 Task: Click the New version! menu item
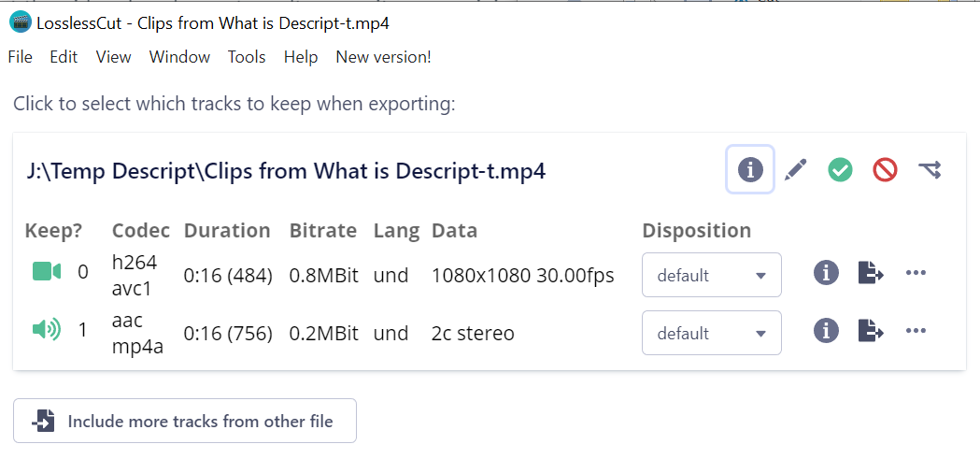pos(383,57)
